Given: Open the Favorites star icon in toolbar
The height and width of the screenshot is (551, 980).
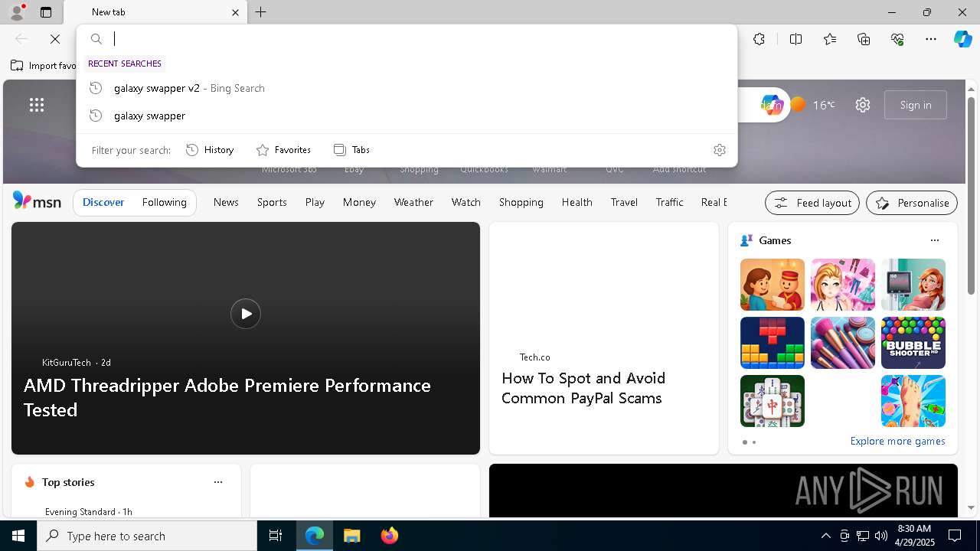Looking at the screenshot, I should 830,39.
